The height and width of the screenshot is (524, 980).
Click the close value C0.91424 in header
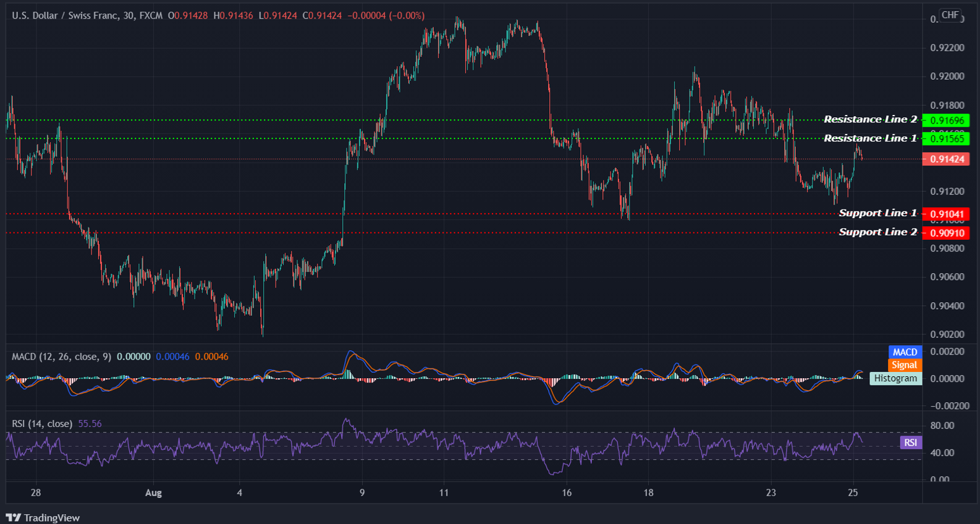pyautogui.click(x=322, y=15)
